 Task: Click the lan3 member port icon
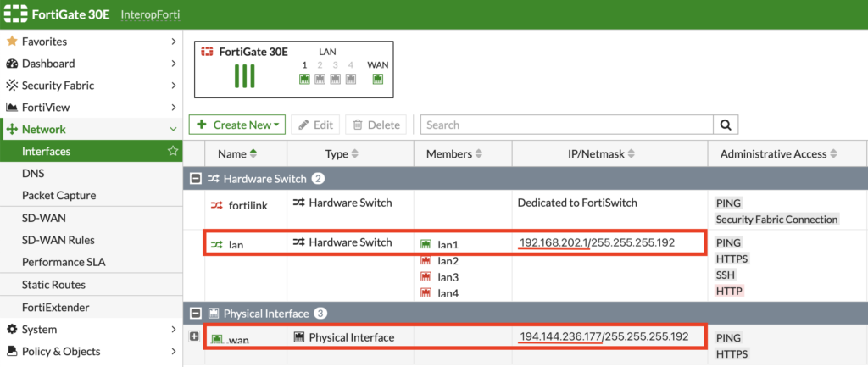pyautogui.click(x=426, y=277)
